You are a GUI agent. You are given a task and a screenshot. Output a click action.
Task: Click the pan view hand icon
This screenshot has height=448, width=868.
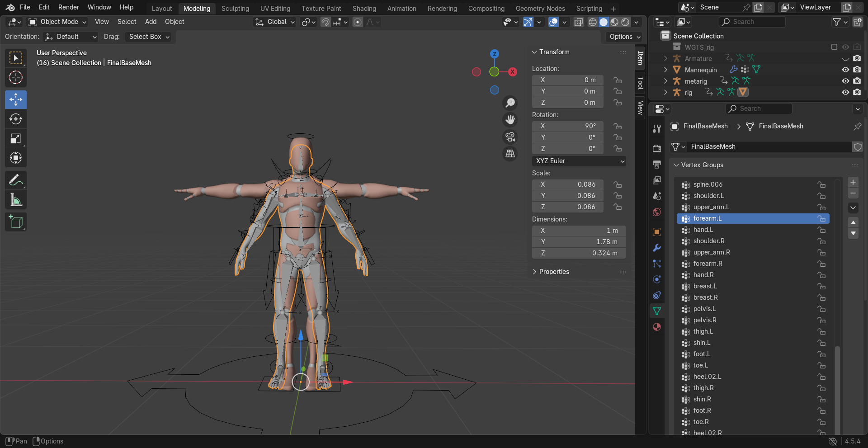(x=510, y=120)
